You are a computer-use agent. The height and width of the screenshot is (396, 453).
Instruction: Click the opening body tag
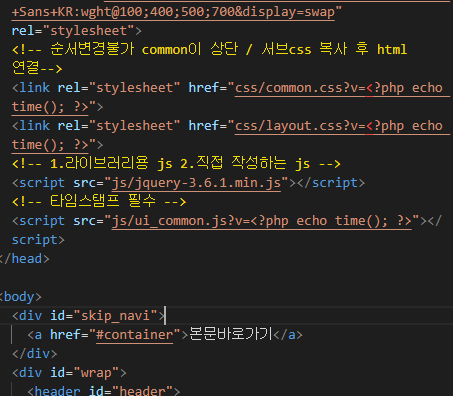[21, 297]
